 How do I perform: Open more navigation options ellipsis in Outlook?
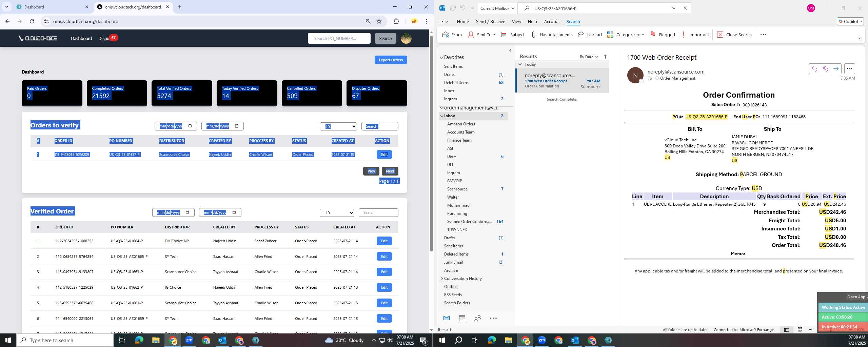pos(493,318)
